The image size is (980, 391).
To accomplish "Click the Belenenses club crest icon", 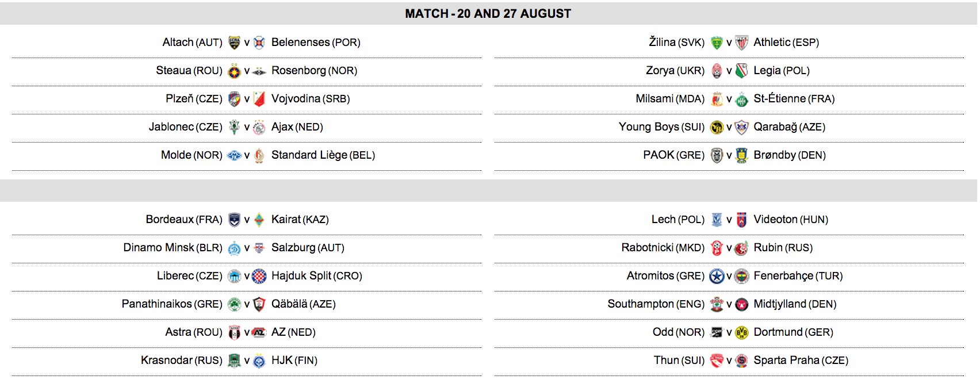I will [259, 43].
